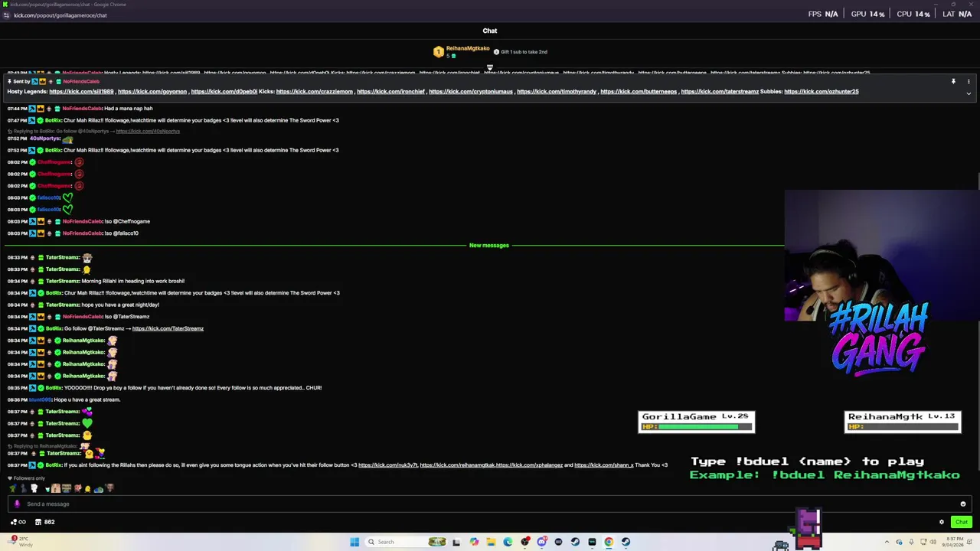Open the kick.com/40sNportys link in reply
Viewport: 980px width, 551px height.
click(x=148, y=132)
